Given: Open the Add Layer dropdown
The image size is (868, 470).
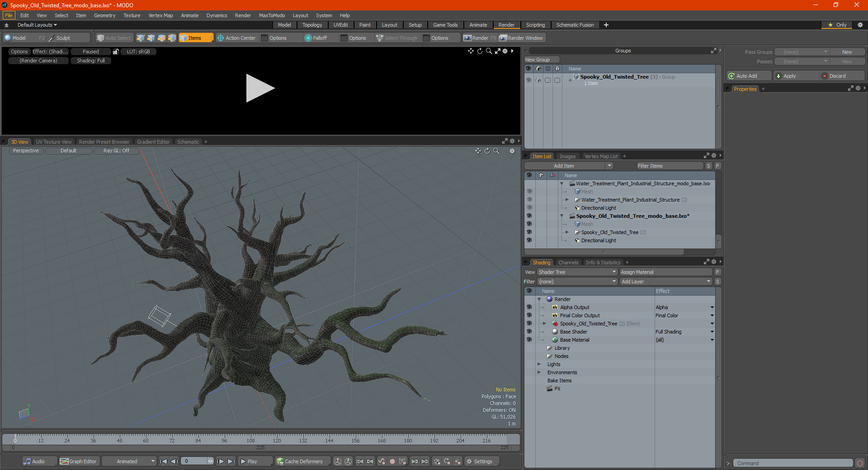Looking at the screenshot, I should point(665,282).
